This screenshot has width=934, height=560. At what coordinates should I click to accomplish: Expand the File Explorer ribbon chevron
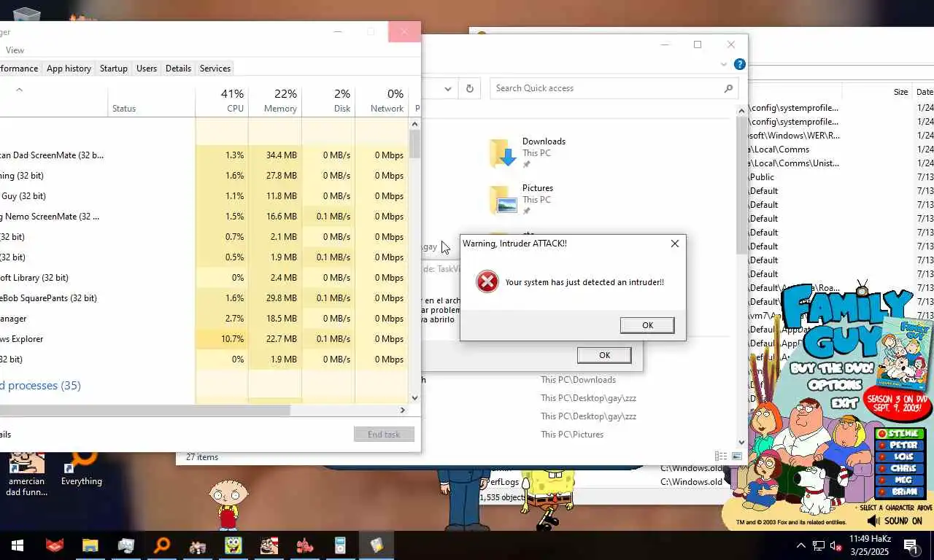click(x=724, y=64)
